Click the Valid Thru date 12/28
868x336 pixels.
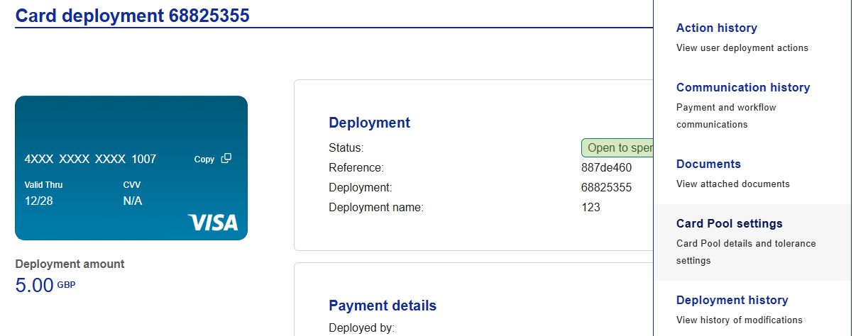tap(39, 201)
